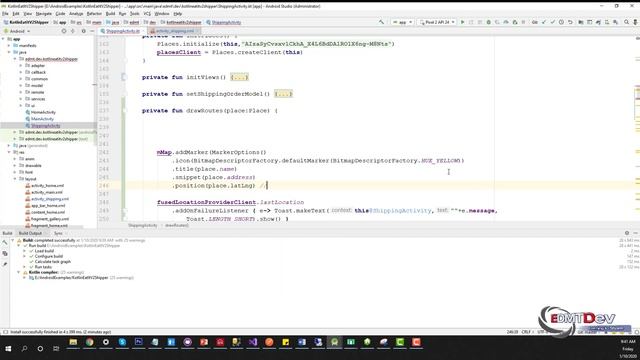Click the Chrome icon in the taskbar

89,342
